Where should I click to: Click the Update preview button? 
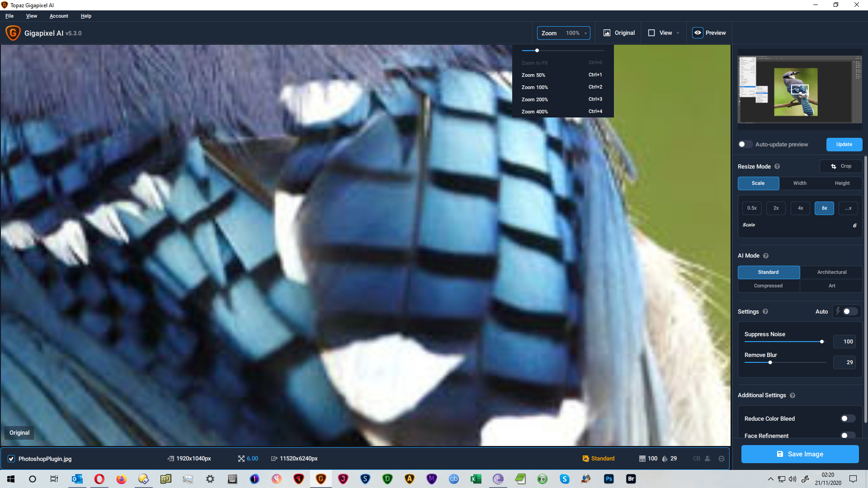844,145
